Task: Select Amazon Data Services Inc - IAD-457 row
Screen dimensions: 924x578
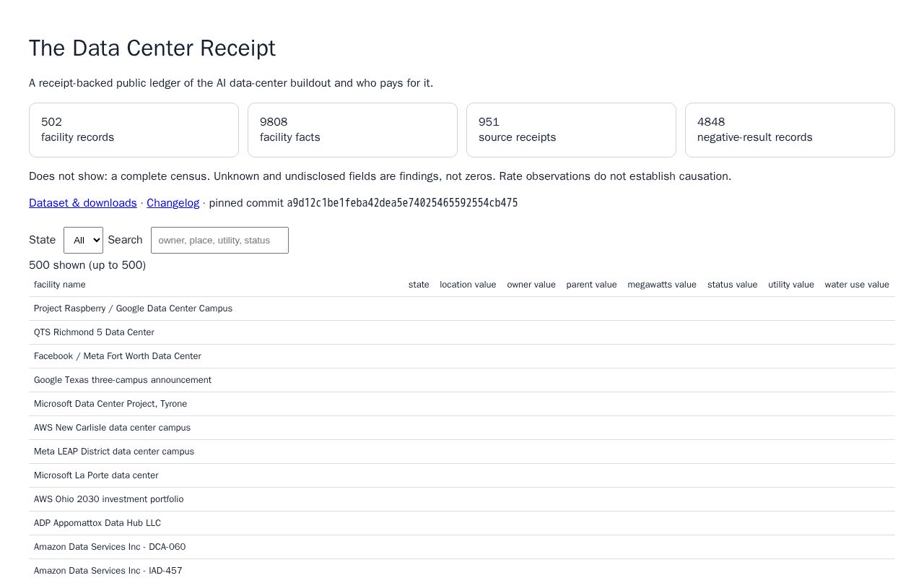Action: coord(462,570)
